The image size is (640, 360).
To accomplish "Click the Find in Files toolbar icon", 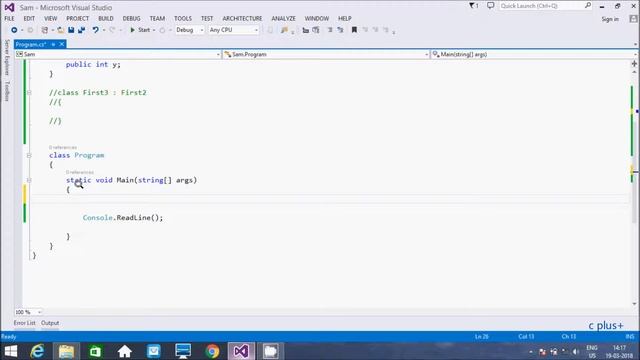I will 284,30.
